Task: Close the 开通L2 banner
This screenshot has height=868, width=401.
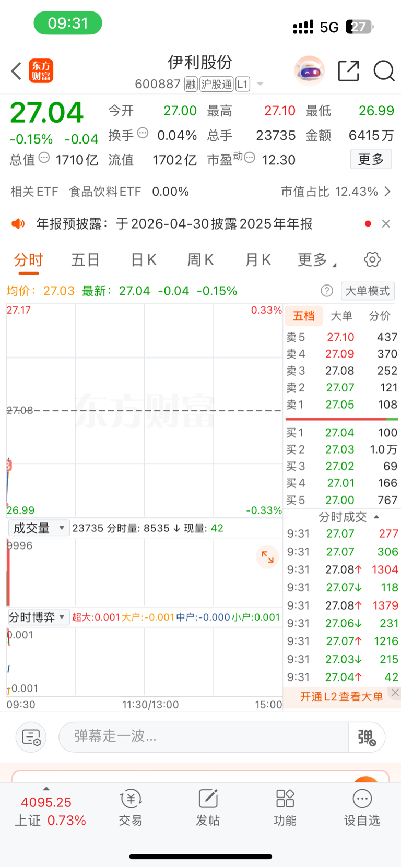Action: coord(395,693)
